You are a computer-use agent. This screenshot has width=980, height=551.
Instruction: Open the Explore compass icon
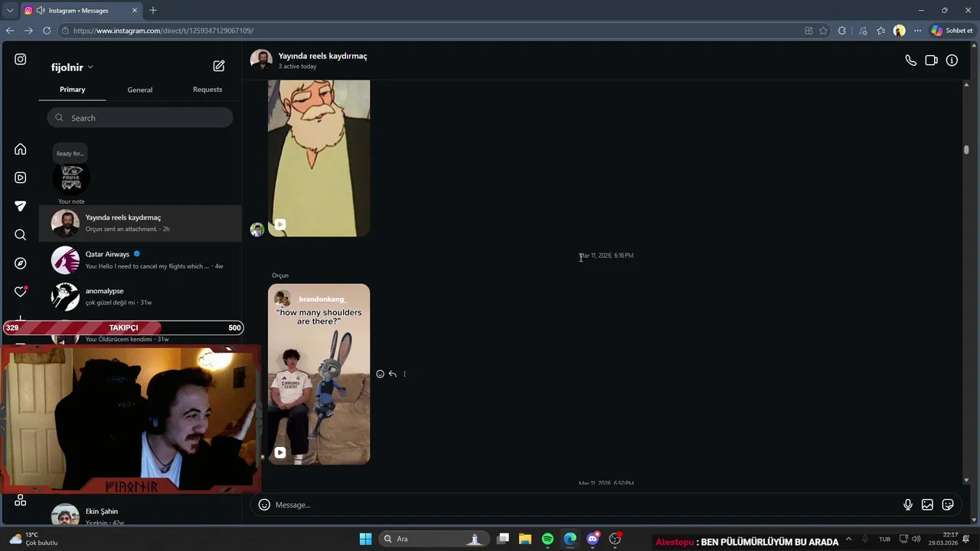[x=21, y=263]
